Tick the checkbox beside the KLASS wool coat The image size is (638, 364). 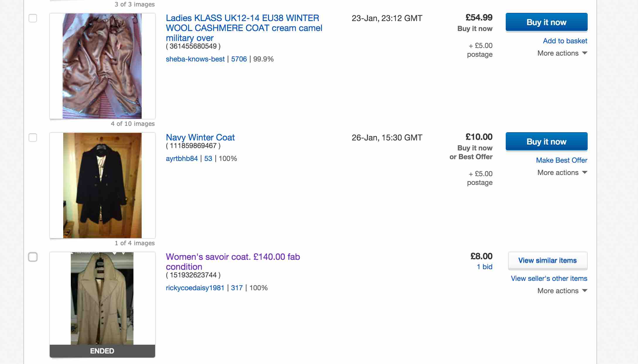pos(33,18)
